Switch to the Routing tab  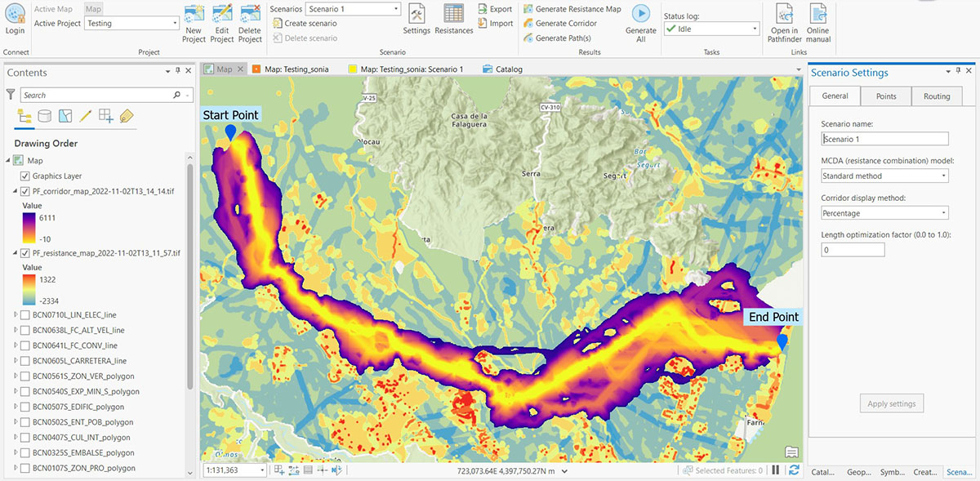(937, 96)
